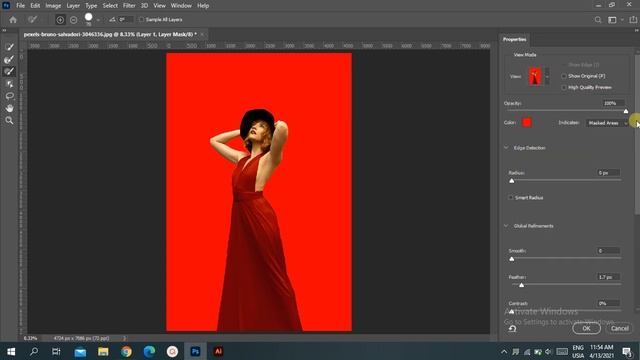
Task: Click the zoom percentage in status bar
Action: (30, 338)
